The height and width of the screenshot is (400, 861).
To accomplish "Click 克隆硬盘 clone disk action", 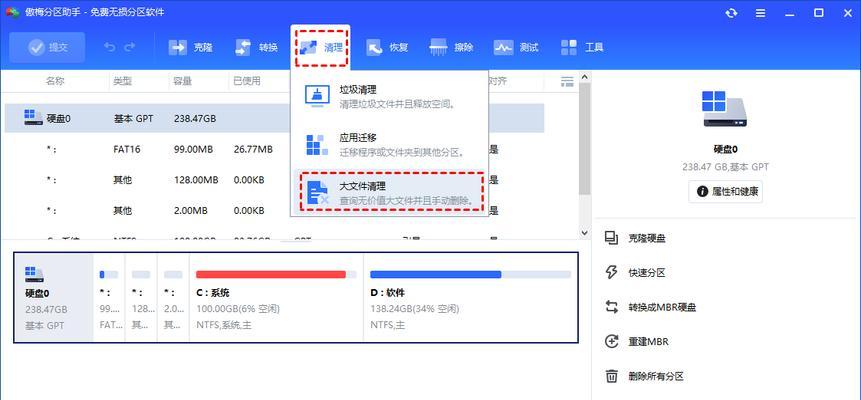I will pos(647,238).
